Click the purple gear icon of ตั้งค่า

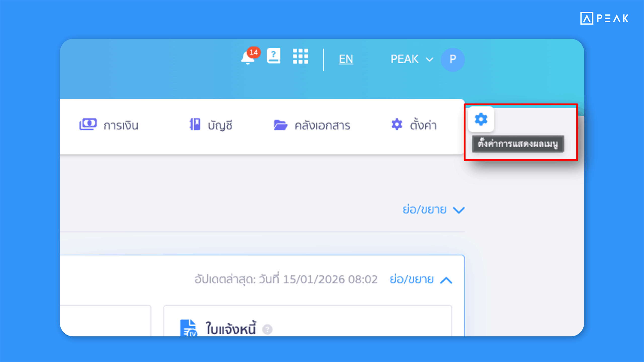[397, 124]
